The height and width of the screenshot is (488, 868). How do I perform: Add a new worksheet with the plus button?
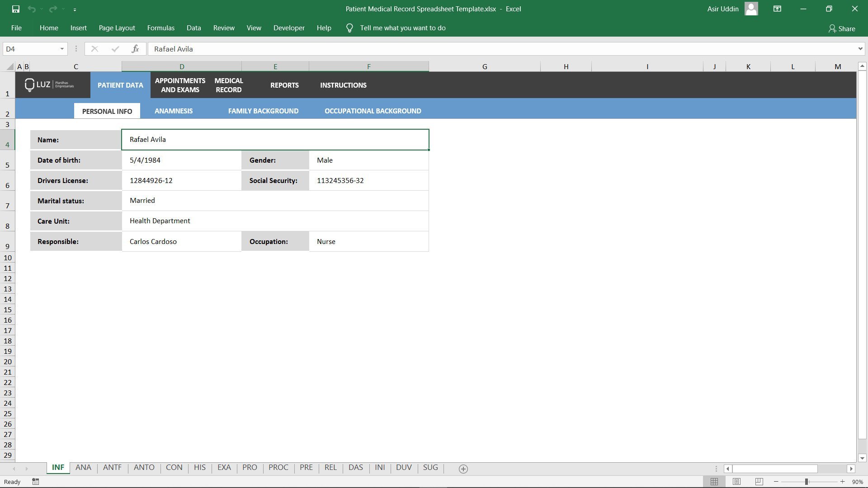(x=462, y=469)
